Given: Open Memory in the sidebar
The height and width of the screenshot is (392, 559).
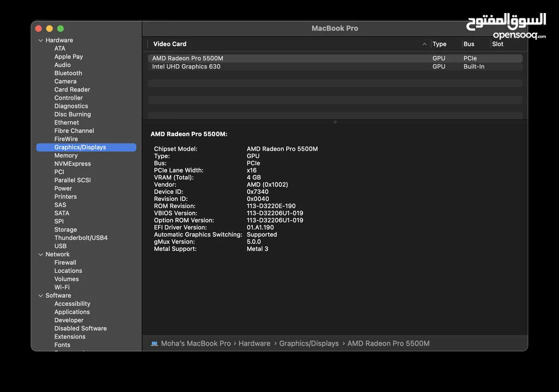Looking at the screenshot, I should [66, 155].
